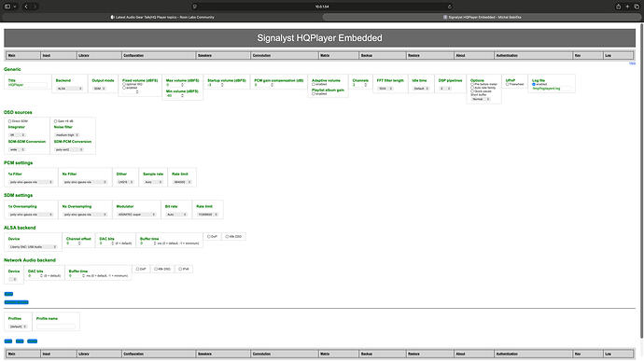Screen dimensions: 644x362
Task: Open the browser Share icon
Action: pyautogui.click(x=618, y=7)
